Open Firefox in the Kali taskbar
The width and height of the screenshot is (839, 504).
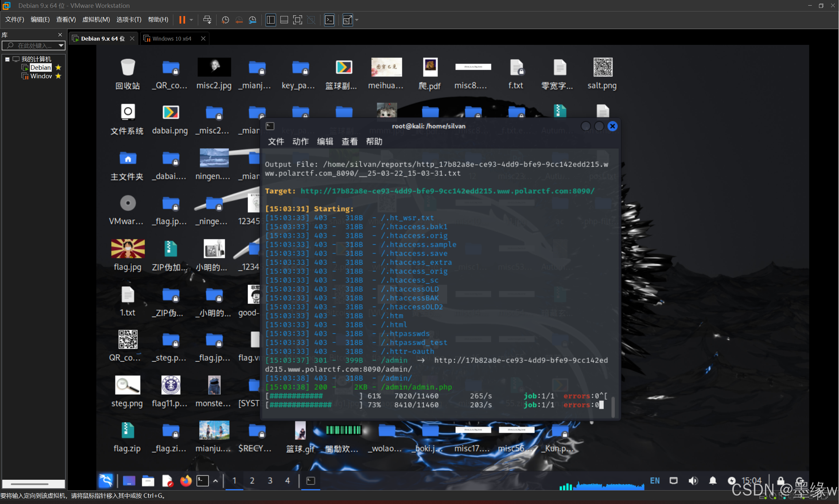185,481
